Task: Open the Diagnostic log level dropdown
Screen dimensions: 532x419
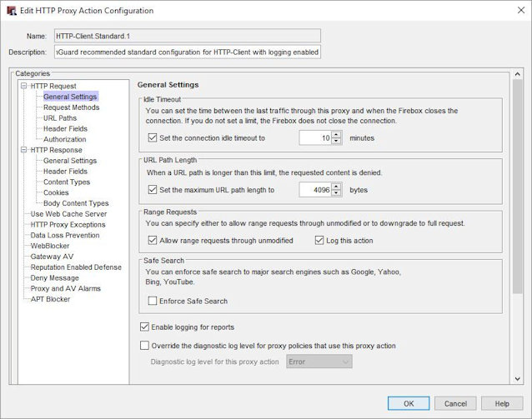Action: pyautogui.click(x=319, y=362)
